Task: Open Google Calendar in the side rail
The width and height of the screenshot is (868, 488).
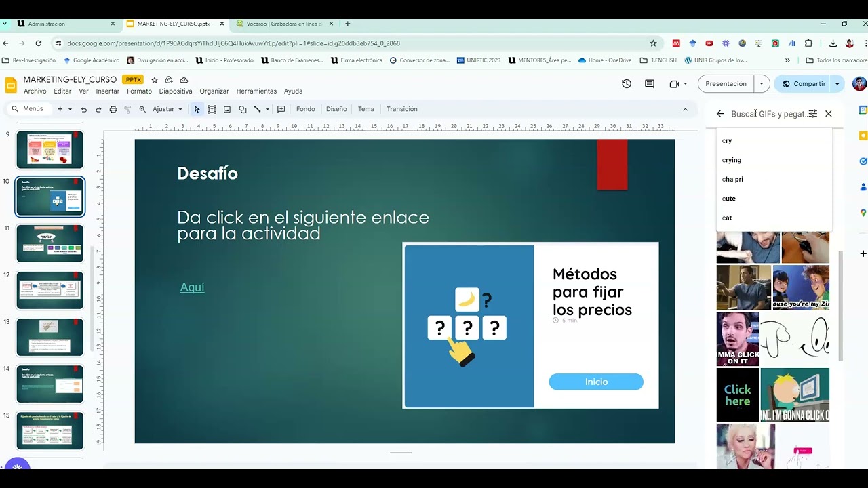Action: 863,110
